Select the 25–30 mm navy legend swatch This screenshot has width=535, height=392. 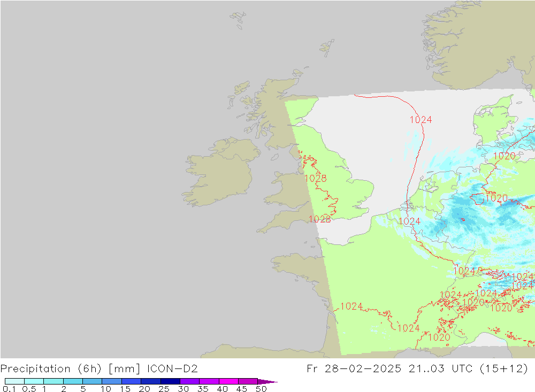coord(170,381)
